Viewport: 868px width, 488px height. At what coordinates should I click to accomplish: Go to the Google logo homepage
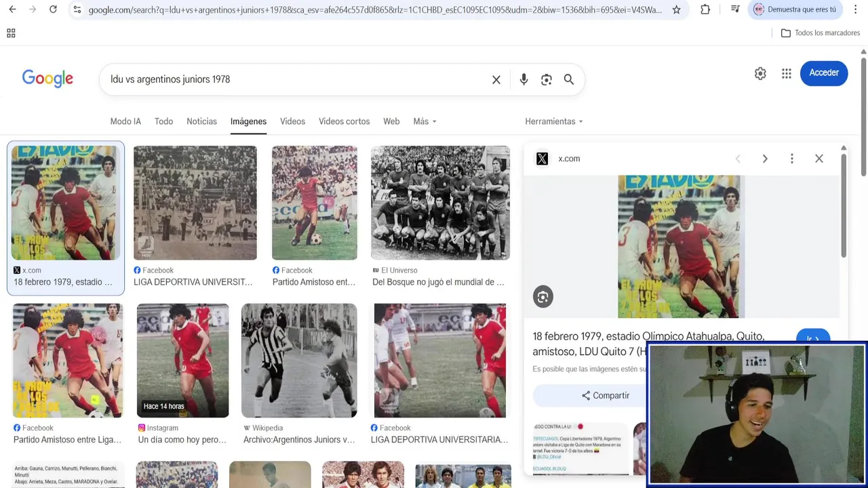tap(47, 79)
